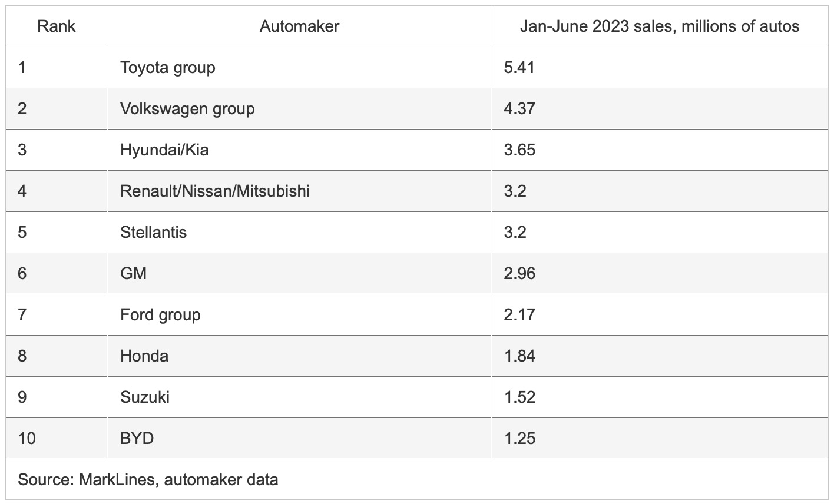Select the Toyota group cell
This screenshot has height=504, width=834.
(168, 67)
